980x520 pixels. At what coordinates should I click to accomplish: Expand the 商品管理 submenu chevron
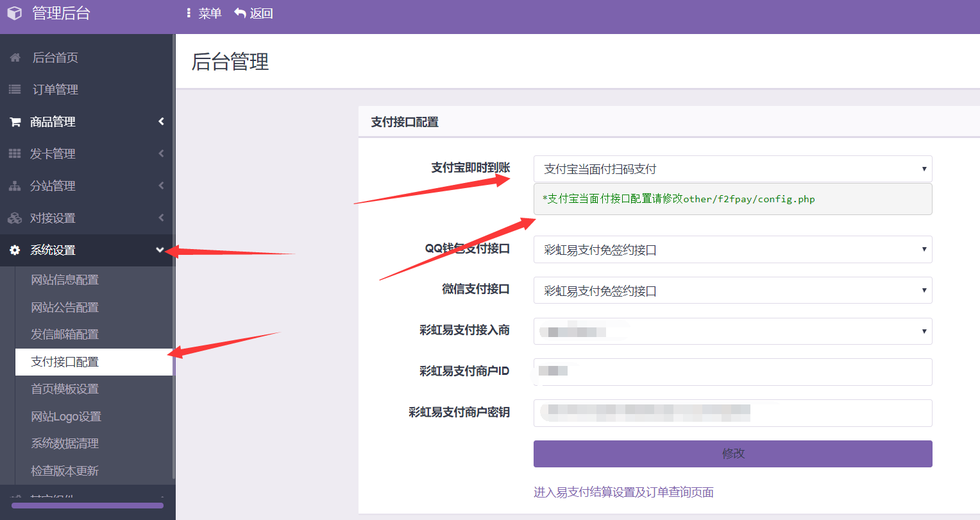[160, 121]
